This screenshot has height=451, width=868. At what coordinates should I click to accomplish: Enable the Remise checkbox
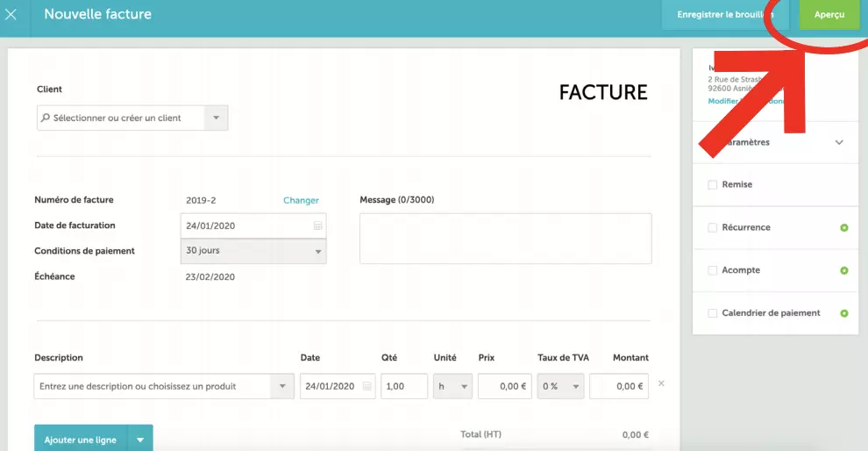(x=713, y=185)
